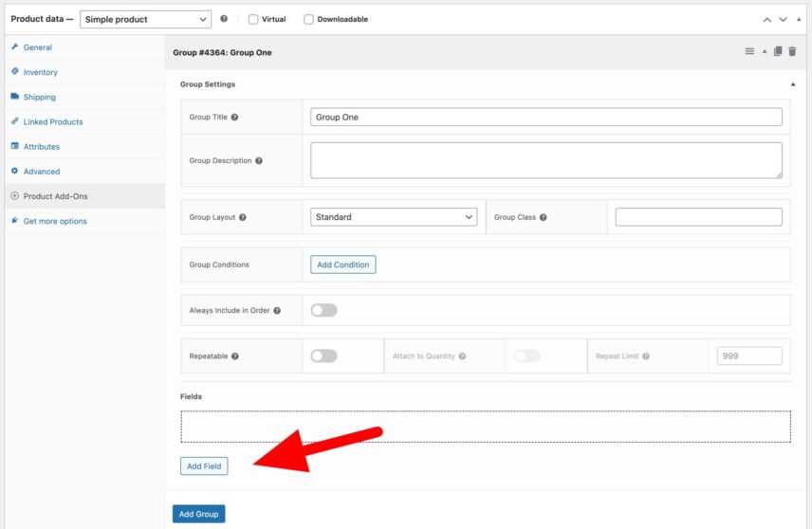
Task: Move Product data panel down
Action: pos(783,20)
